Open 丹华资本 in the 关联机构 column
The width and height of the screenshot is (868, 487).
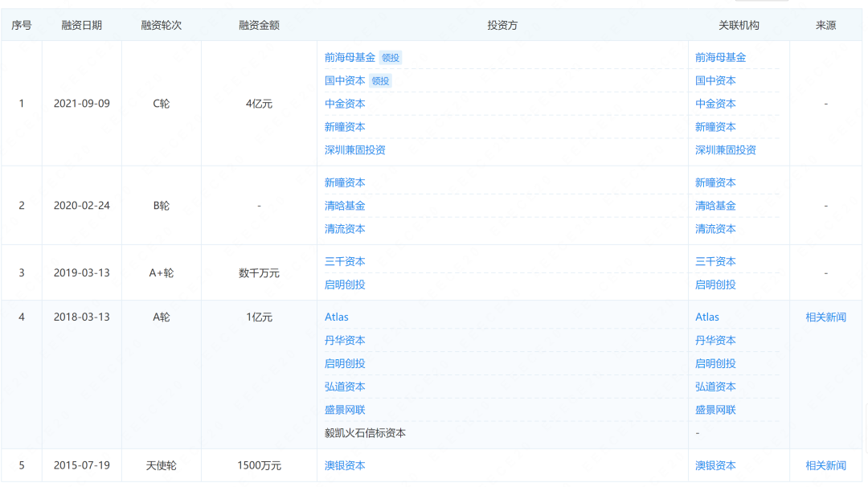[x=715, y=341]
